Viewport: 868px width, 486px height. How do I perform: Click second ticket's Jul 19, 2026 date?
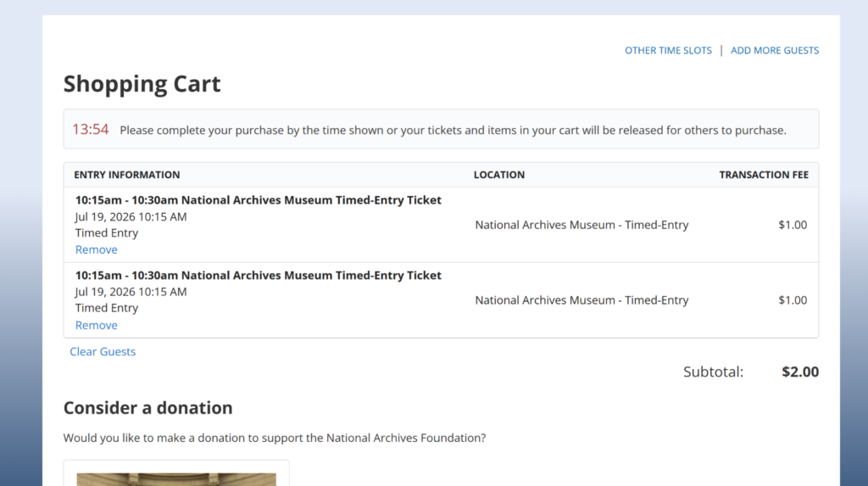pos(131,292)
